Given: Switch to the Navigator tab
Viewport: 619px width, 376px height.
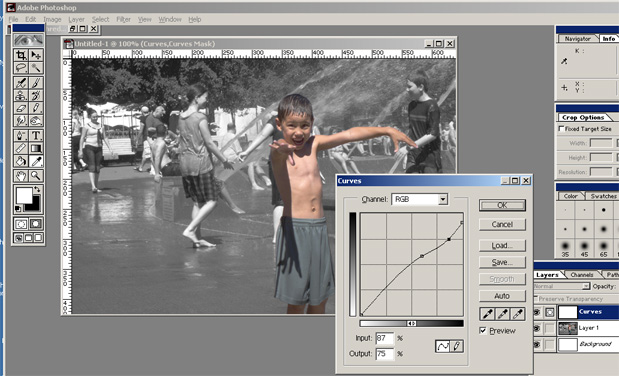Looking at the screenshot, I should [578, 39].
